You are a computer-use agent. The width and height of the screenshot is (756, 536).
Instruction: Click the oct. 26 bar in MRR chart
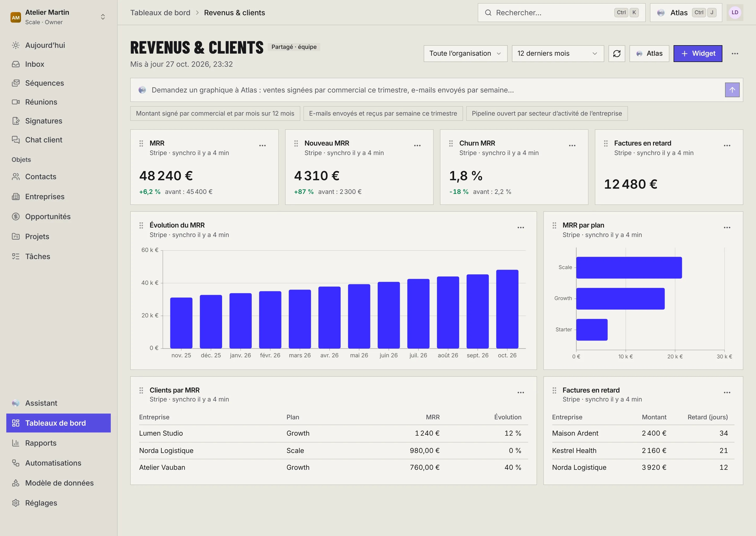click(507, 309)
